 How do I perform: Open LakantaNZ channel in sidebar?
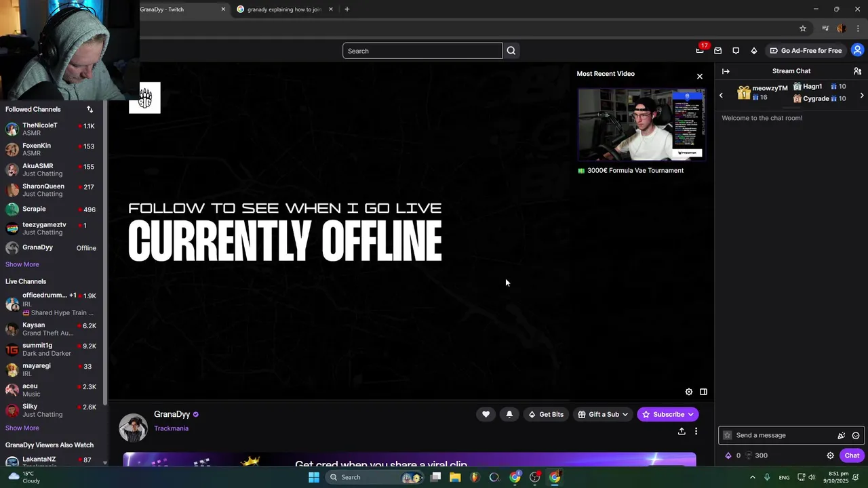(52, 462)
